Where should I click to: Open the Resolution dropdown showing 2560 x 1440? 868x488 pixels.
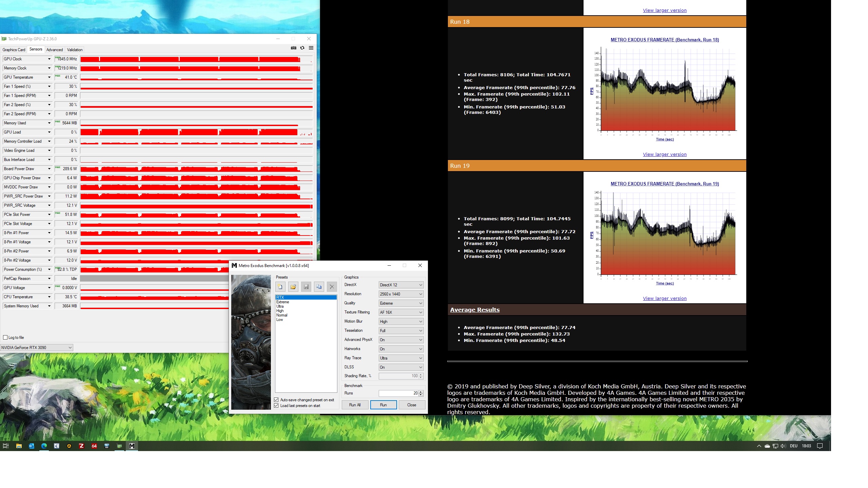[x=401, y=294]
